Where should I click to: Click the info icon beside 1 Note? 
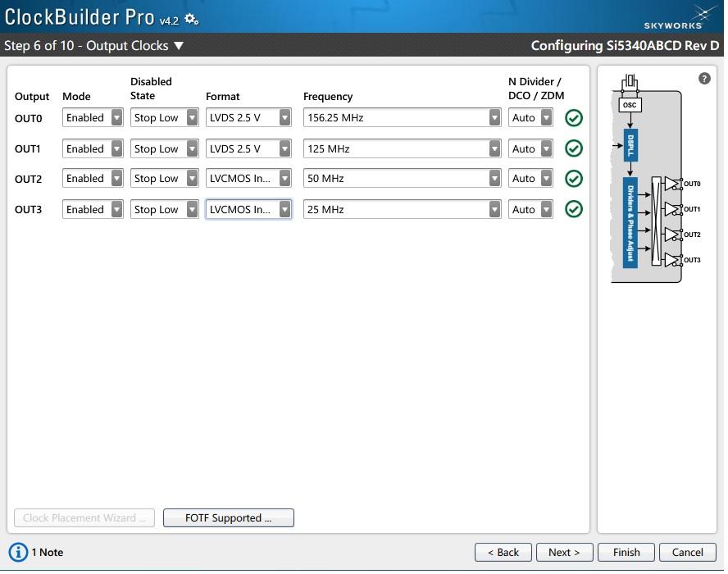pos(18,552)
